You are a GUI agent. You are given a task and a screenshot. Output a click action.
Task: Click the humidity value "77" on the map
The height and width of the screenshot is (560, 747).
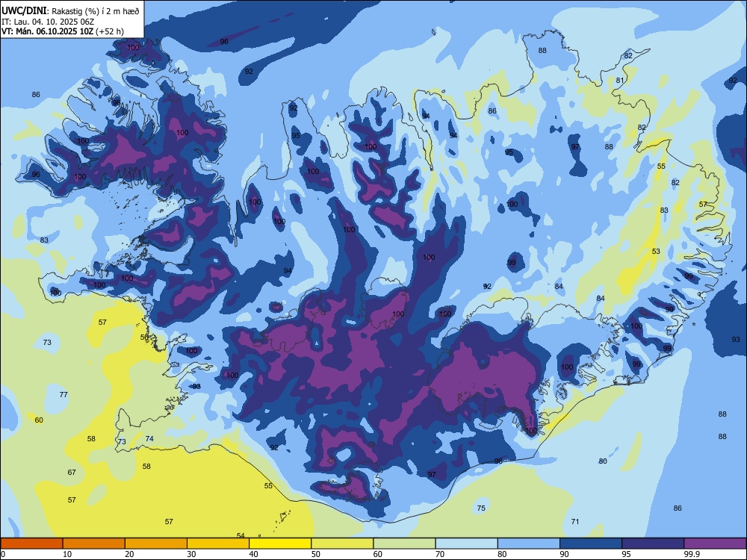pyautogui.click(x=63, y=395)
